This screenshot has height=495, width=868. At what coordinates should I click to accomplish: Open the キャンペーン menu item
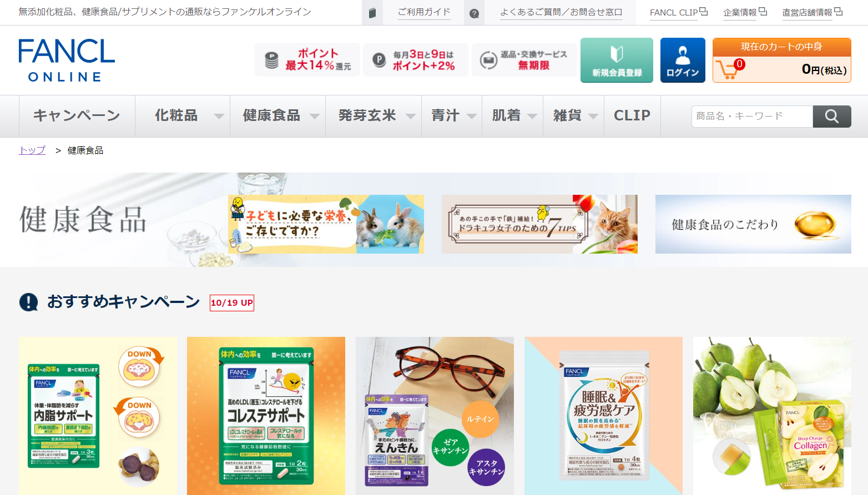click(x=77, y=115)
